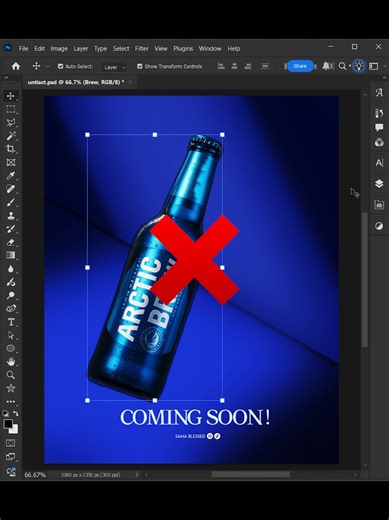
Task: Open the Plugins menu
Action: tap(183, 49)
